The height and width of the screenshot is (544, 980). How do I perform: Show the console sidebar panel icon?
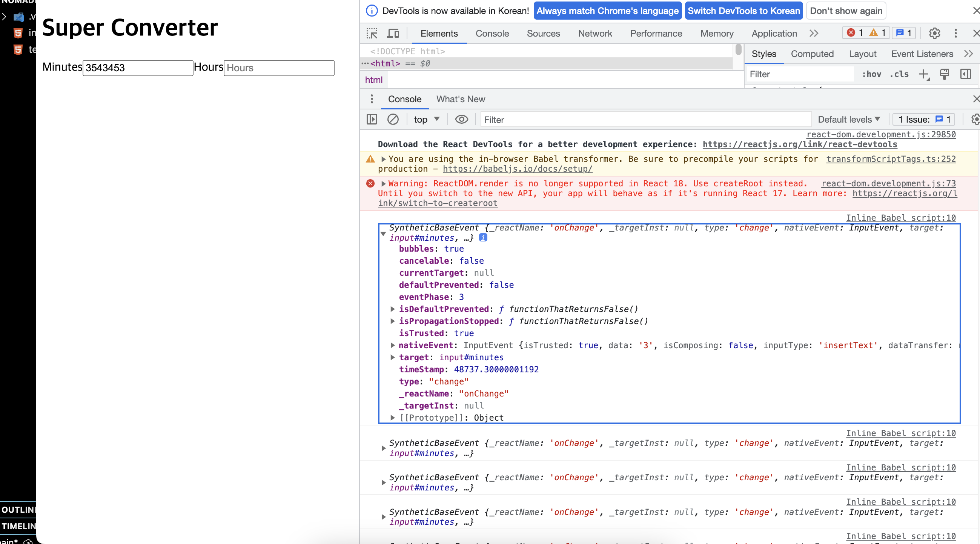[x=372, y=120]
